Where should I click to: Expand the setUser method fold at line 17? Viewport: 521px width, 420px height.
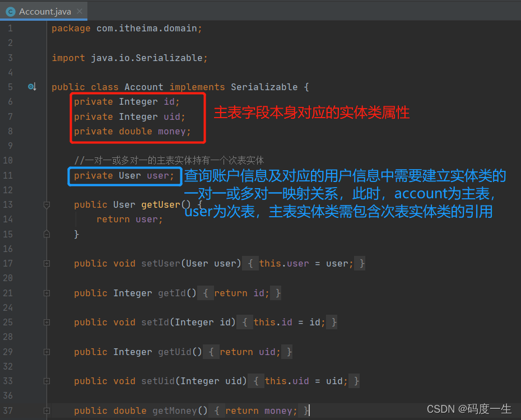coord(47,264)
